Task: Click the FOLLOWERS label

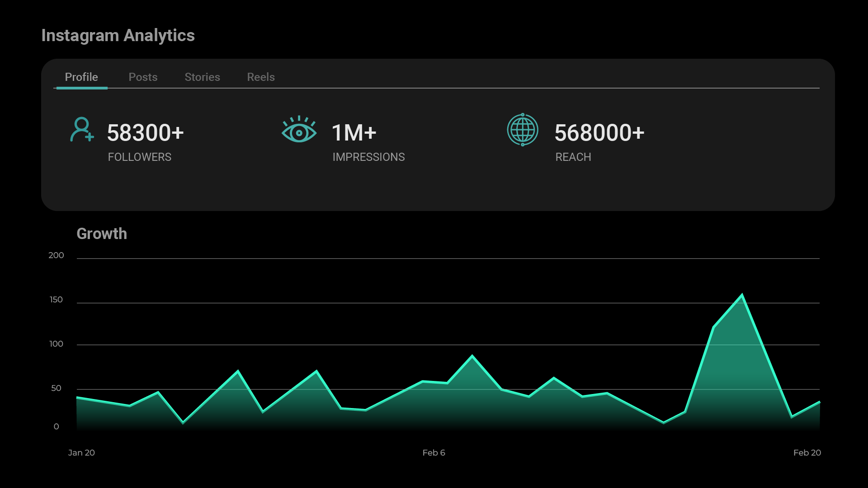Action: 140,157
